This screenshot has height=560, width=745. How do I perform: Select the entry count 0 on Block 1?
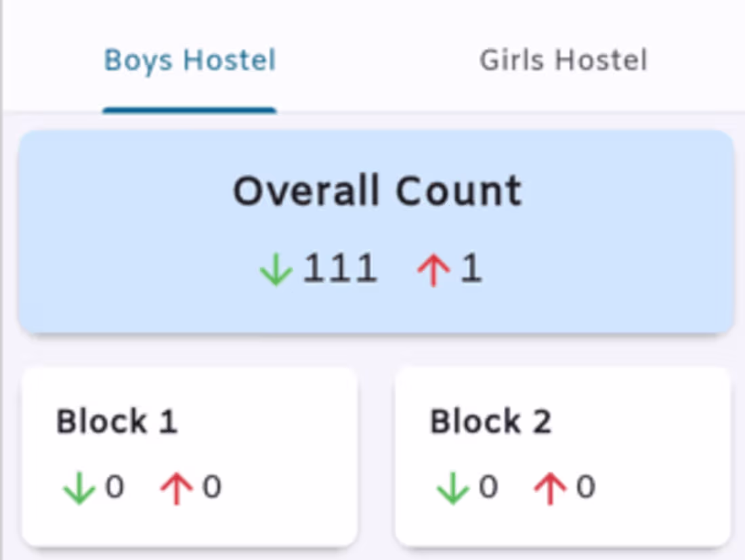coord(116,486)
